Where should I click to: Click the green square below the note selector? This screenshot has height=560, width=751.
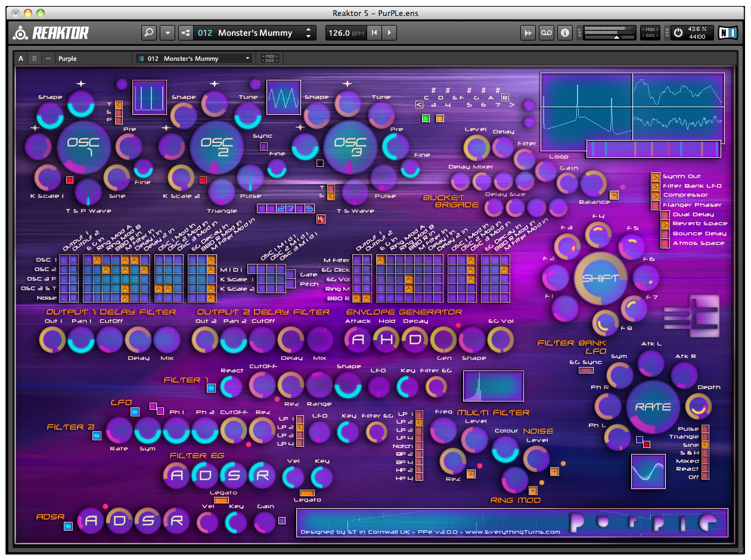tap(426, 119)
